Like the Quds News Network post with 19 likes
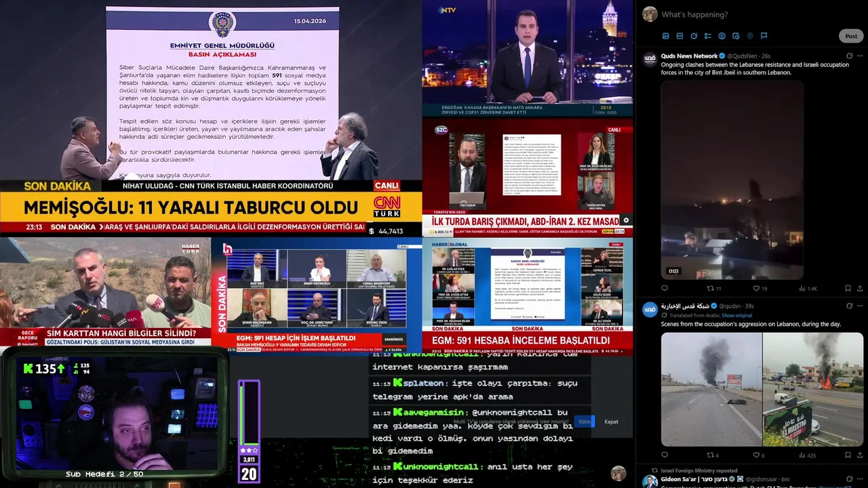This screenshot has width=868, height=488. tap(760, 288)
